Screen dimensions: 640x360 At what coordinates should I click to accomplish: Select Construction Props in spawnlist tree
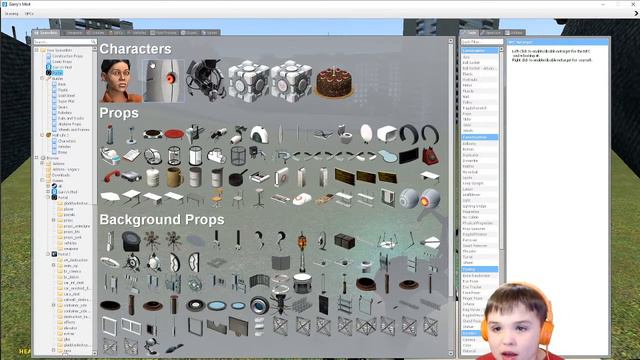click(67, 56)
